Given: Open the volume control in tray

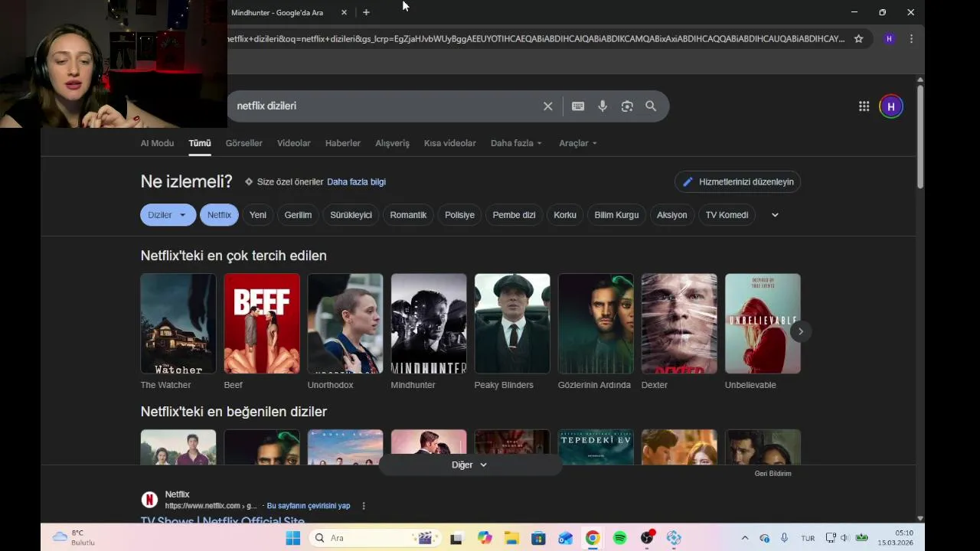Looking at the screenshot, I should (844, 538).
